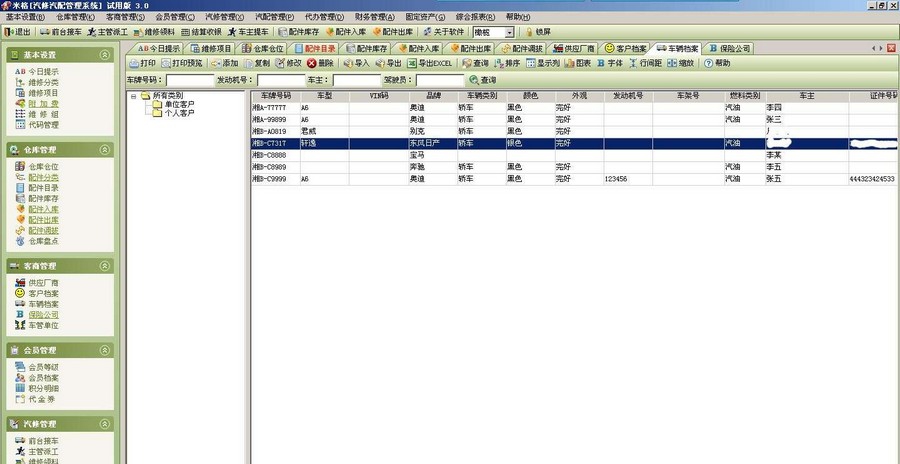Click 查询 search button beside 驾驶员 field
This screenshot has width=900, height=464.
[x=483, y=80]
